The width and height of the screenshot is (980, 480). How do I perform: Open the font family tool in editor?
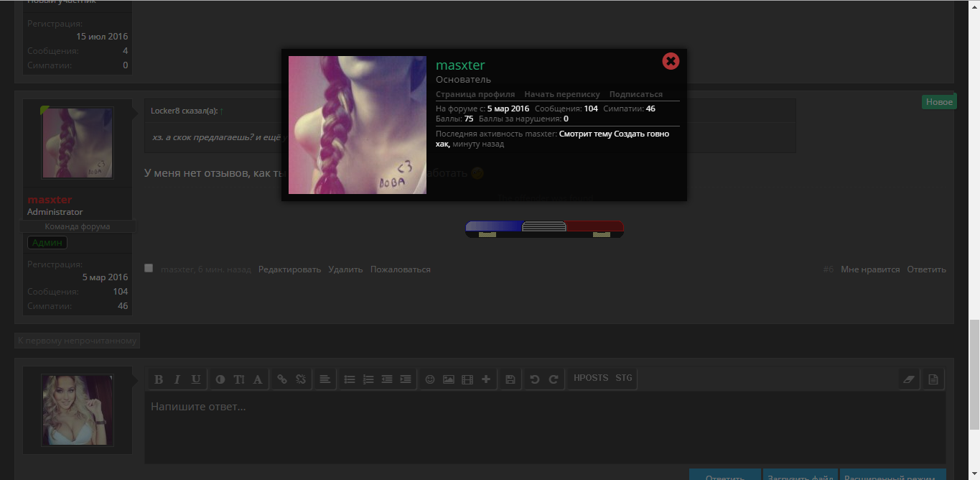click(x=258, y=379)
